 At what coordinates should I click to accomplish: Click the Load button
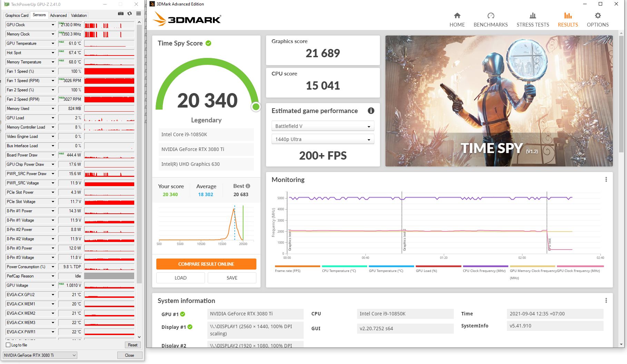click(180, 278)
